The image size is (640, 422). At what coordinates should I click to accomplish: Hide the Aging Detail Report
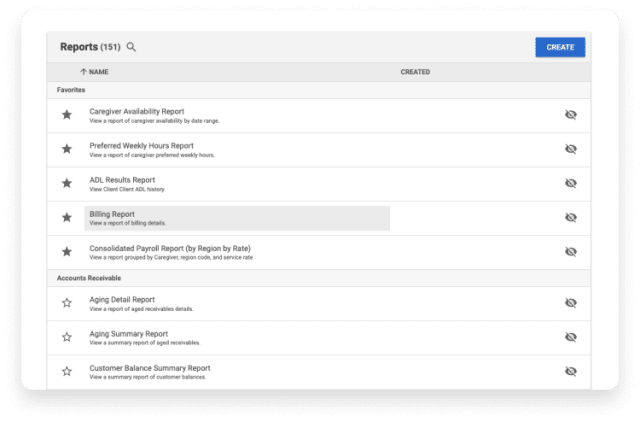click(571, 303)
